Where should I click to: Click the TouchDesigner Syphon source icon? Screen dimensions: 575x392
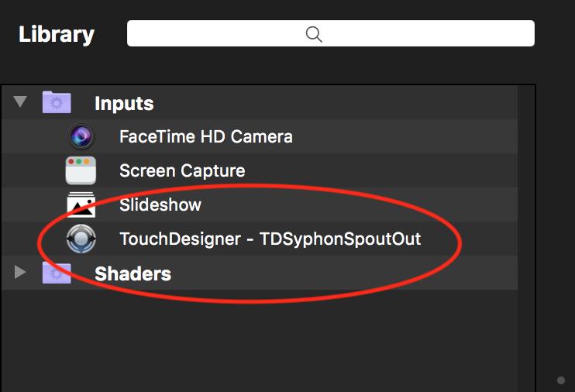click(81, 239)
